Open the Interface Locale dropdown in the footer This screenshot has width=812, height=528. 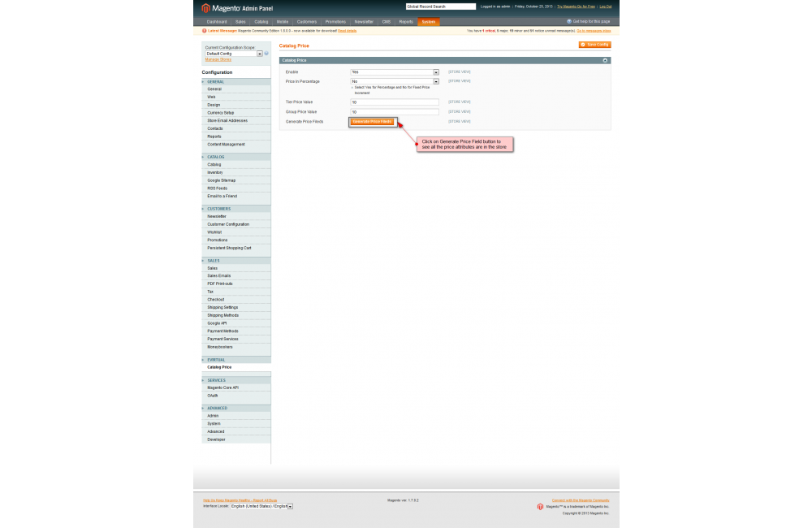pos(261,506)
